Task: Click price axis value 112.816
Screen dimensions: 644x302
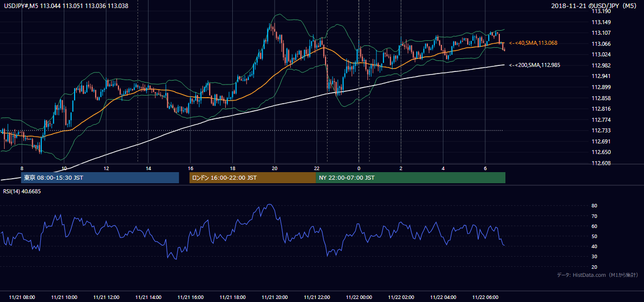Action: pyautogui.click(x=601, y=109)
